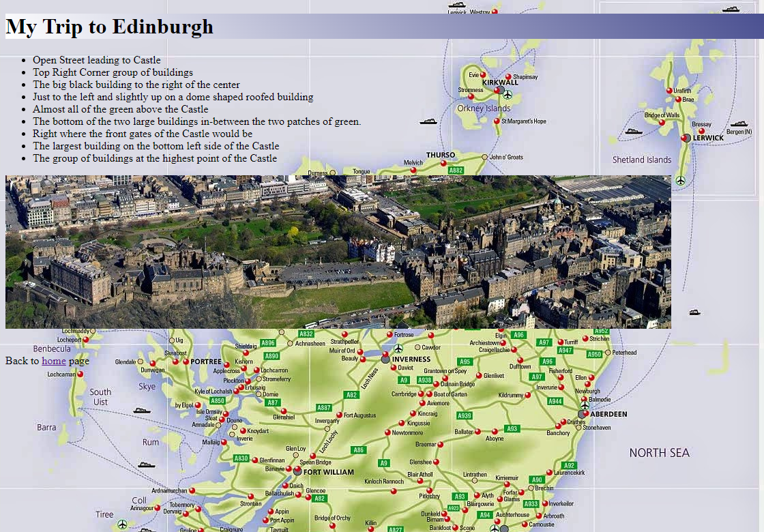Click the THURSO label on the map
The width and height of the screenshot is (764, 532).
click(441, 155)
